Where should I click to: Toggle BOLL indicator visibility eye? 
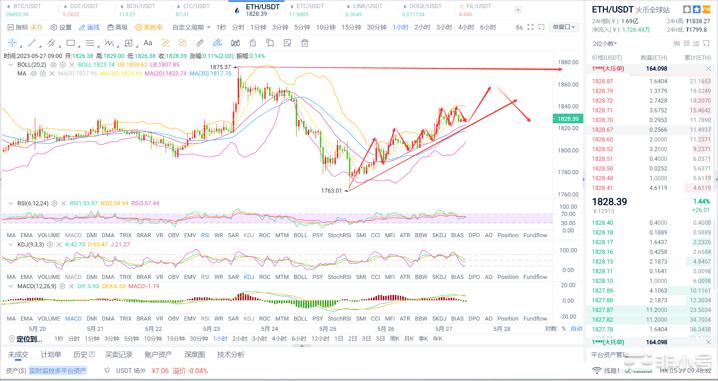tap(53, 65)
